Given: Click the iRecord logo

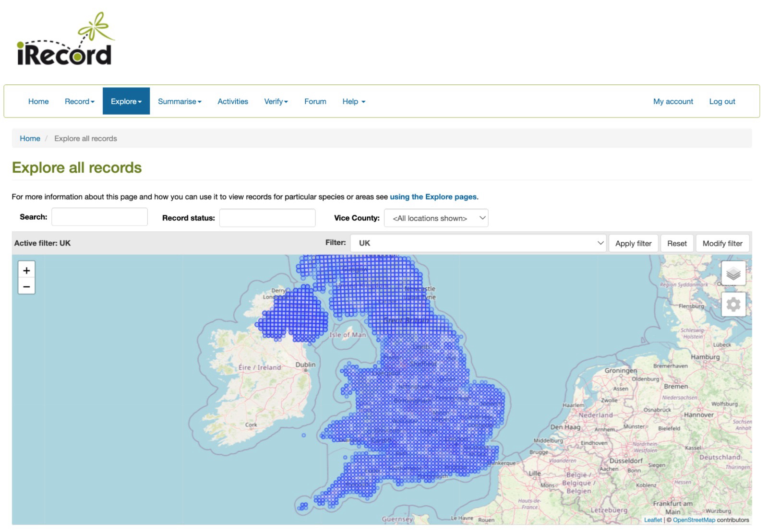Looking at the screenshot, I should point(65,40).
